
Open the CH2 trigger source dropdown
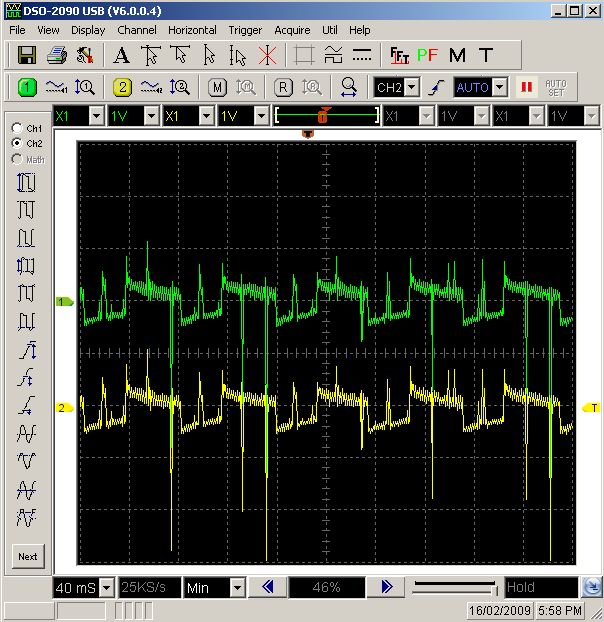pyautogui.click(x=412, y=87)
